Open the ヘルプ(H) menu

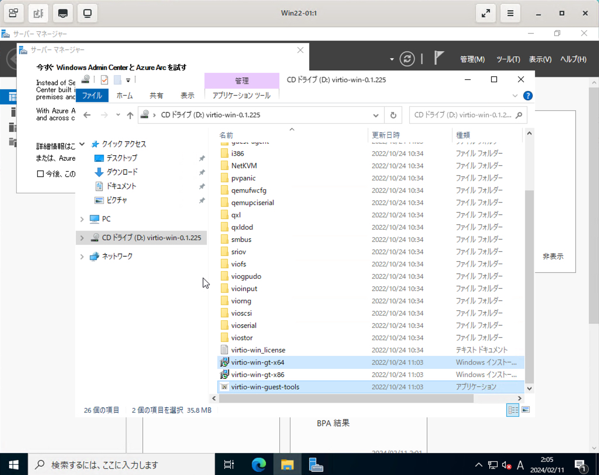pyautogui.click(x=573, y=59)
